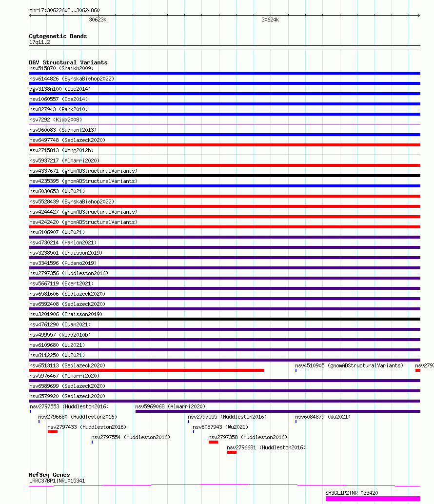Click the blue bar under nsv4235395 gnomAD variant
The width and height of the screenshot is (434, 504).
coord(224,186)
